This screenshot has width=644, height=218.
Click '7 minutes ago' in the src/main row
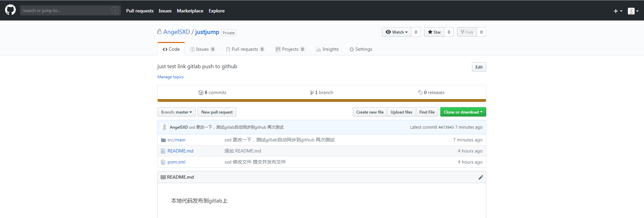tap(467, 140)
